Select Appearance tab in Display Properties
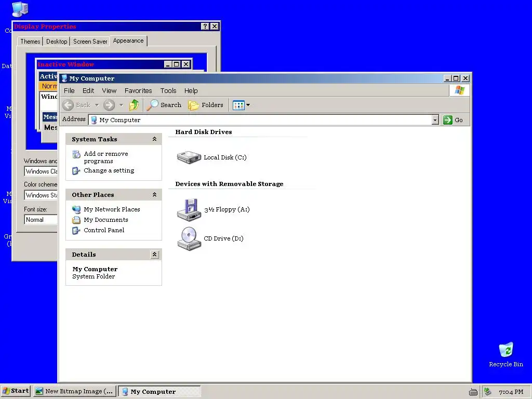 point(128,41)
